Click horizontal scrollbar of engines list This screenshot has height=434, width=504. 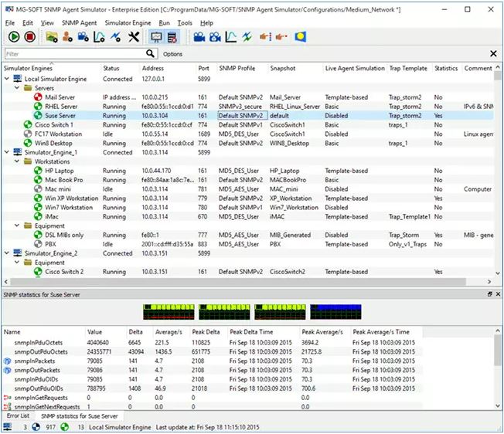pyautogui.click(x=238, y=282)
